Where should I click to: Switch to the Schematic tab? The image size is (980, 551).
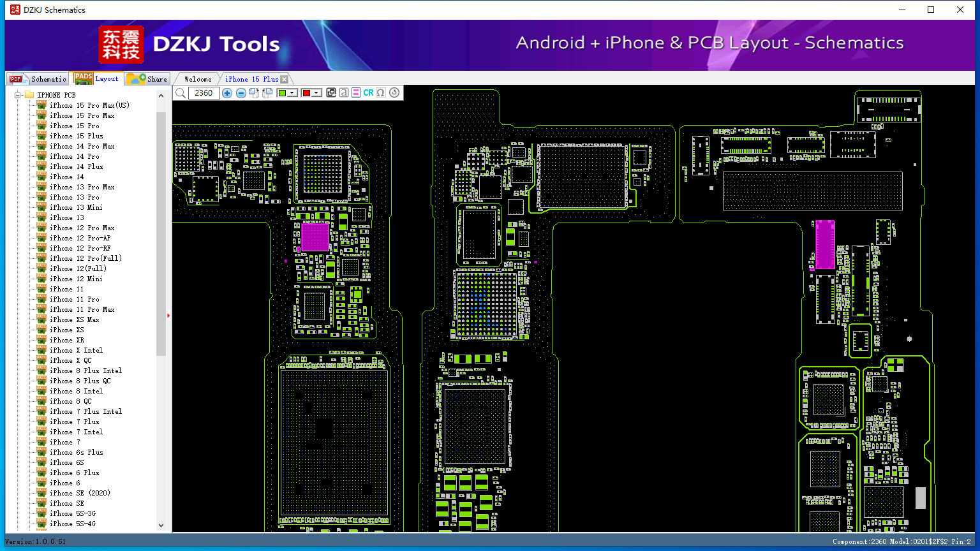click(x=38, y=79)
